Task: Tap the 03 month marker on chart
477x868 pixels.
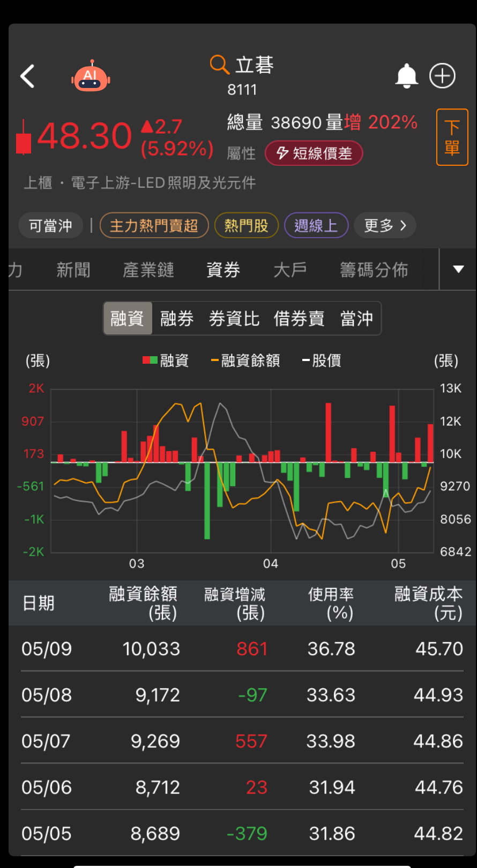Action: coord(137,564)
